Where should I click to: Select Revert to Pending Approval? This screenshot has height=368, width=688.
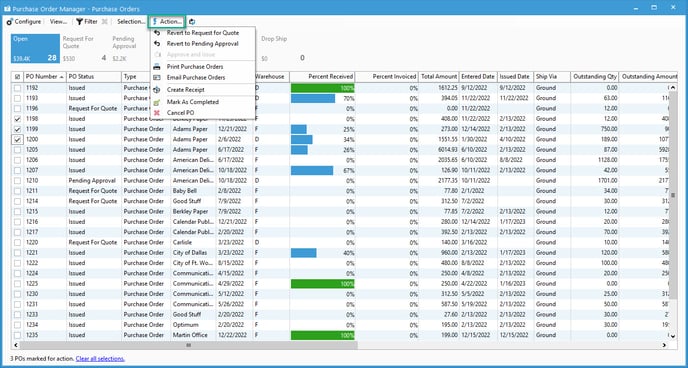pos(203,44)
